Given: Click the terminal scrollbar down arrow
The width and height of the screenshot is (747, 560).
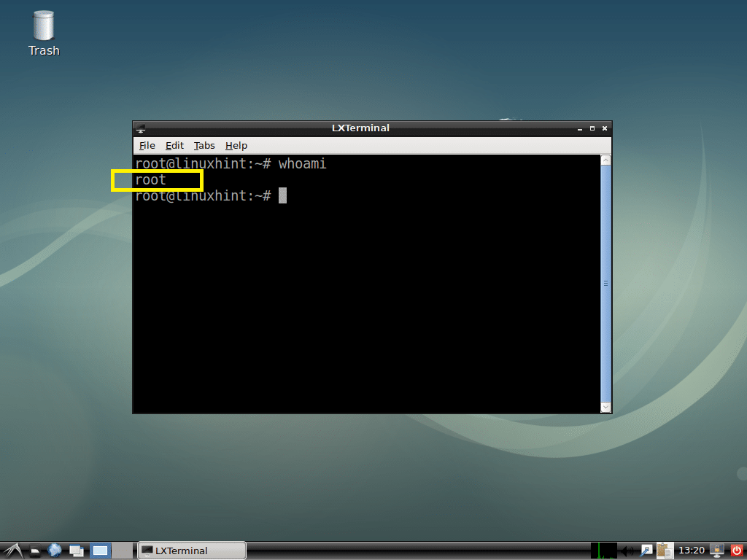Looking at the screenshot, I should pos(606,407).
